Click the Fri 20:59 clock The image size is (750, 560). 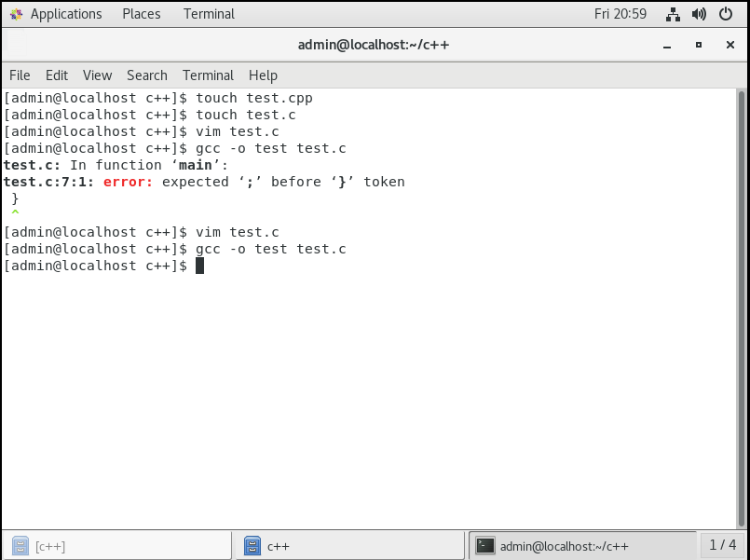point(620,14)
